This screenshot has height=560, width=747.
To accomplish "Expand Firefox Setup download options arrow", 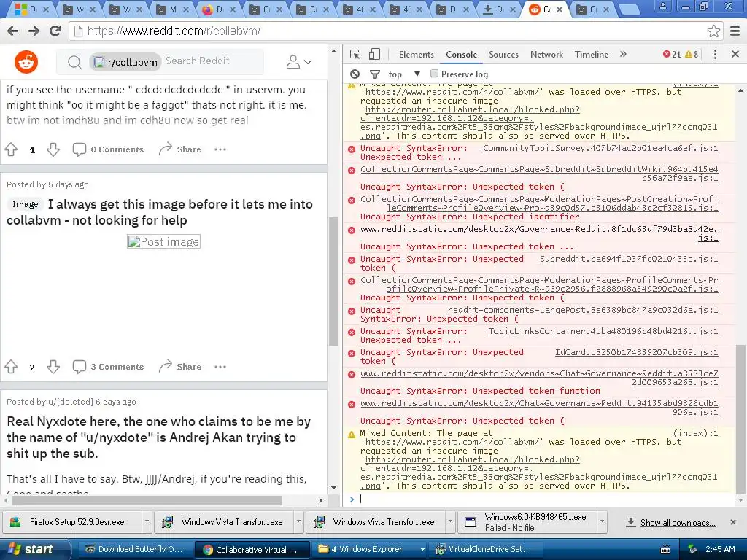I will click(x=147, y=522).
